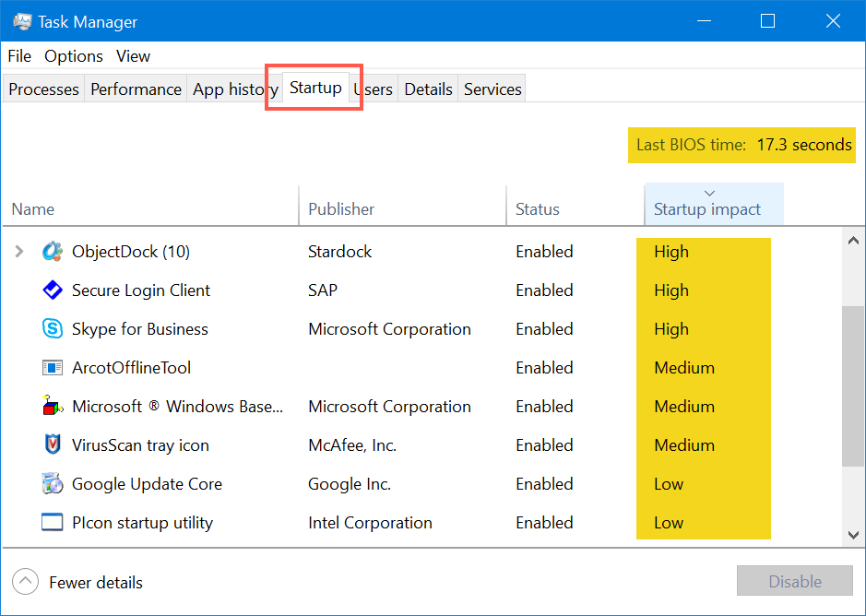Click the Microsoft Windows Base cube icon
This screenshot has height=616, width=866.
click(53, 406)
